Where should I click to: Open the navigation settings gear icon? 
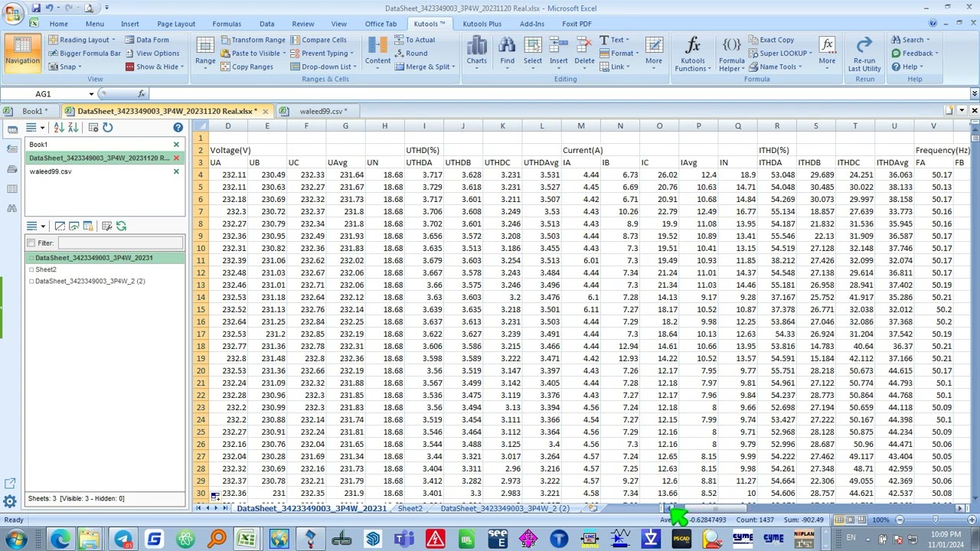10,502
